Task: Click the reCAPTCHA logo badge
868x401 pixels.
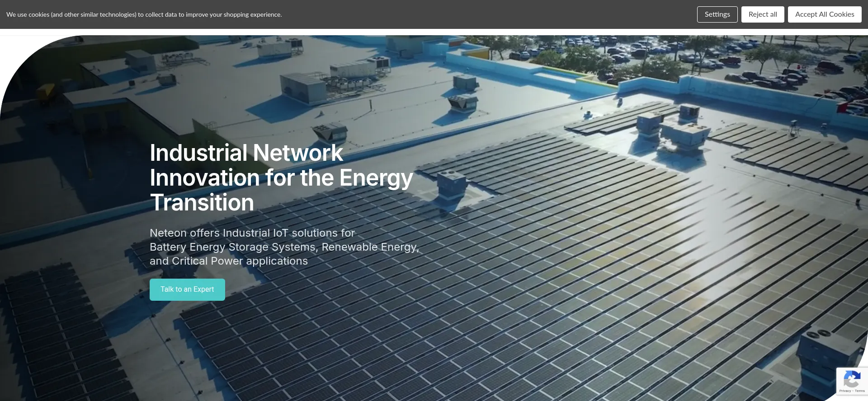Action: point(852,378)
